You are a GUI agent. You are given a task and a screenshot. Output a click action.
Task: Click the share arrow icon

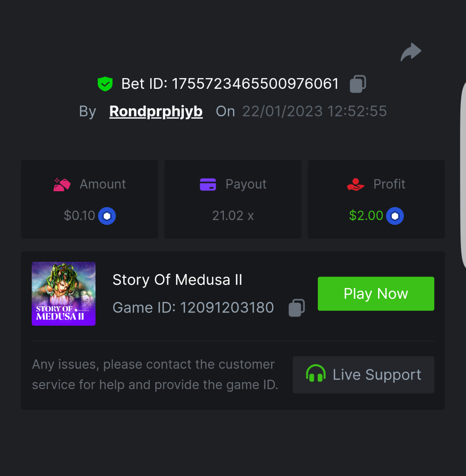411,52
